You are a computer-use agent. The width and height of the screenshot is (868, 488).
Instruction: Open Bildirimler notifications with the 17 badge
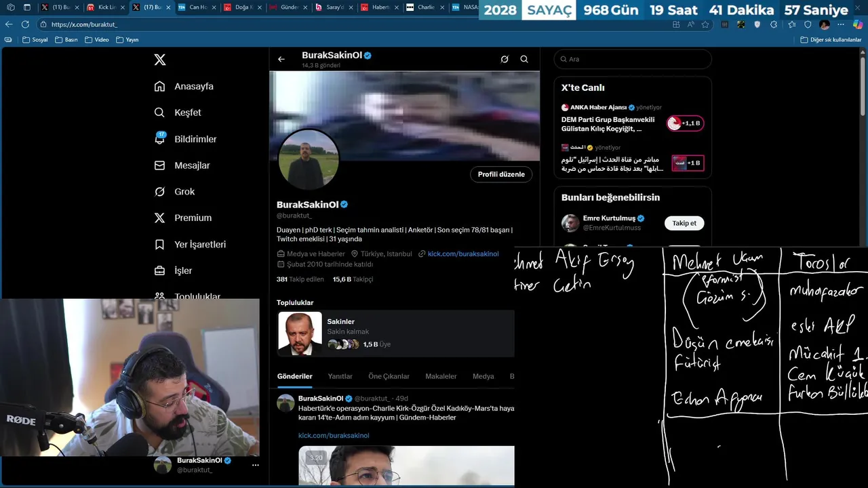185,139
